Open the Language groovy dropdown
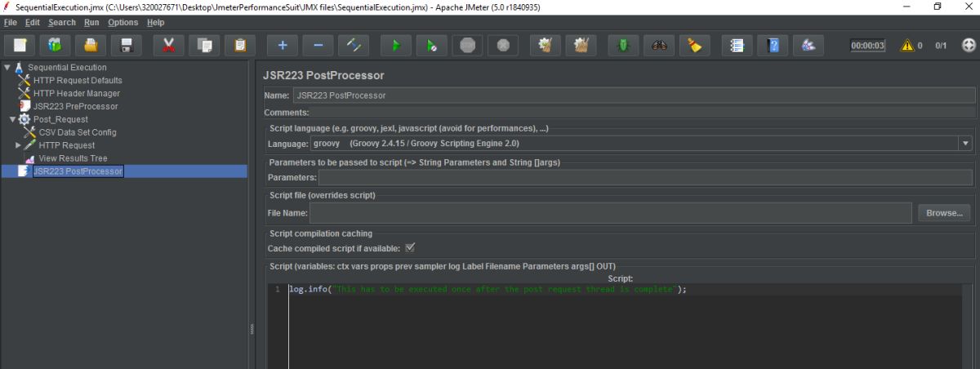Screen dimensions: 980x369 click(x=965, y=143)
